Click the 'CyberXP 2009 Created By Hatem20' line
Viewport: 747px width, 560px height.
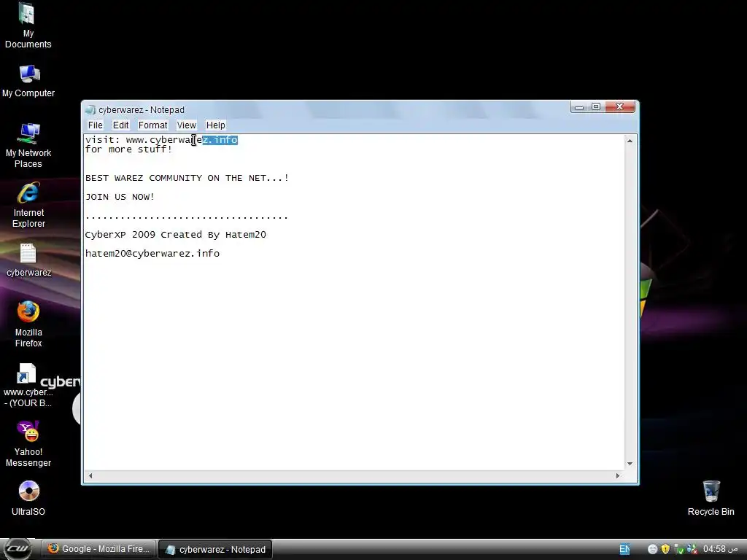[x=175, y=235]
